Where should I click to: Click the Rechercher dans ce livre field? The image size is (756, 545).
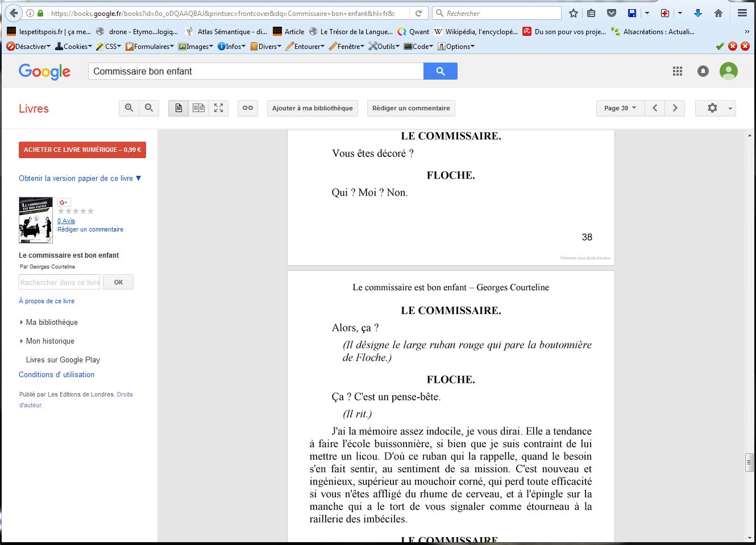[60, 282]
